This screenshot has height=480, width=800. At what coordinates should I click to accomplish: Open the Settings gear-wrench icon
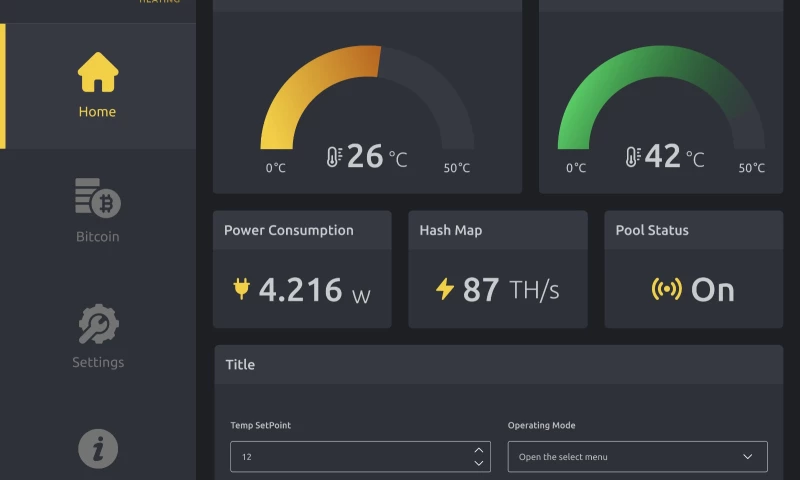(98, 324)
